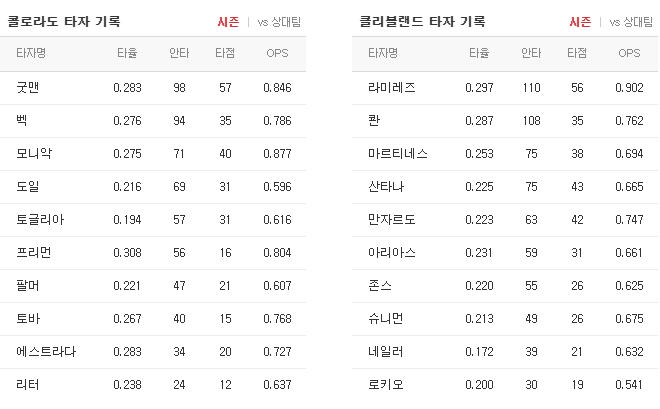Screen dimensions: 660x409
Task: Select batter 토글리아
Action: point(40,220)
